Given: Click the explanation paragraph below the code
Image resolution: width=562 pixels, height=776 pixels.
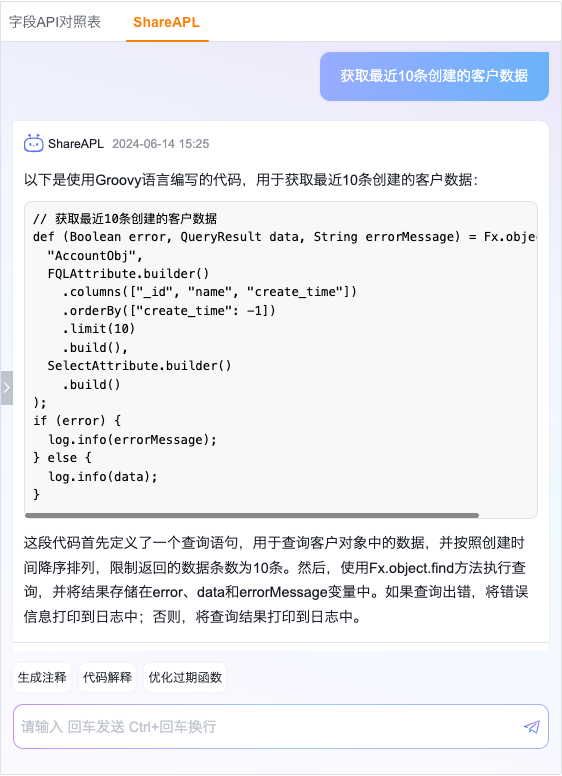Looking at the screenshot, I should click(x=276, y=580).
